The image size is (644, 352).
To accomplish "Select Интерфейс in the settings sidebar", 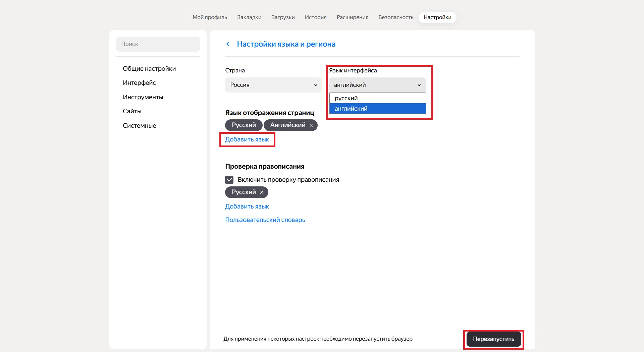I will point(139,83).
